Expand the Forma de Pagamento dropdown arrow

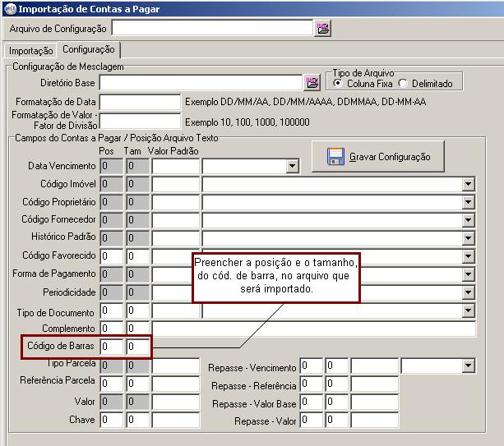469,274
